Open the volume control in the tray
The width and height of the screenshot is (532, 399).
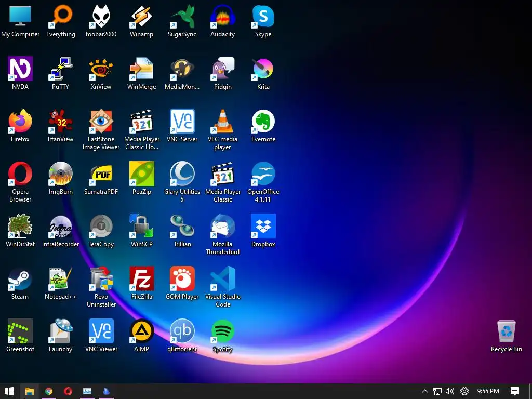(x=450, y=391)
